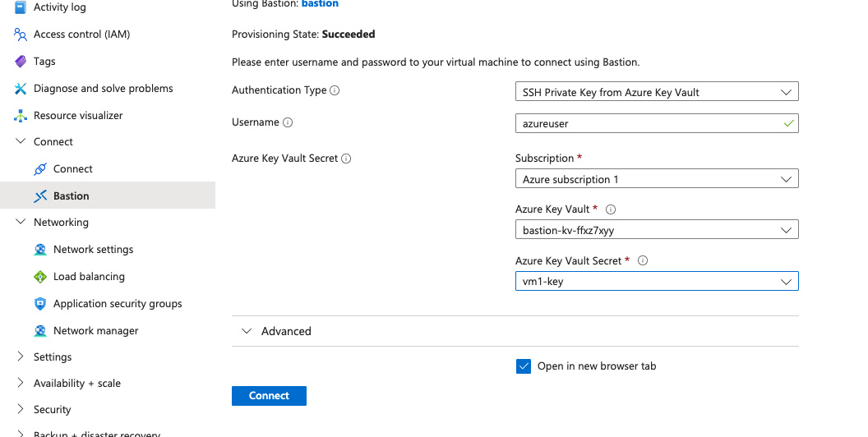868x437 pixels.
Task: Open Network manager menu item
Action: pos(95,331)
